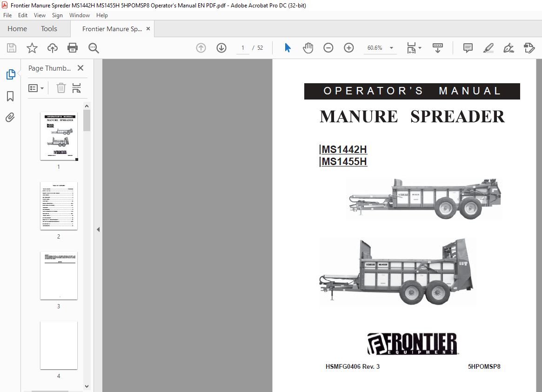Viewport: 542px width, 392px height.
Task: Click the share file stamp icon
Action: click(529, 47)
